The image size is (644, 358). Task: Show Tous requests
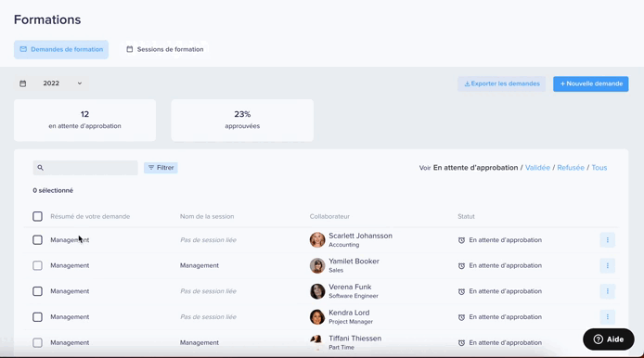(599, 168)
